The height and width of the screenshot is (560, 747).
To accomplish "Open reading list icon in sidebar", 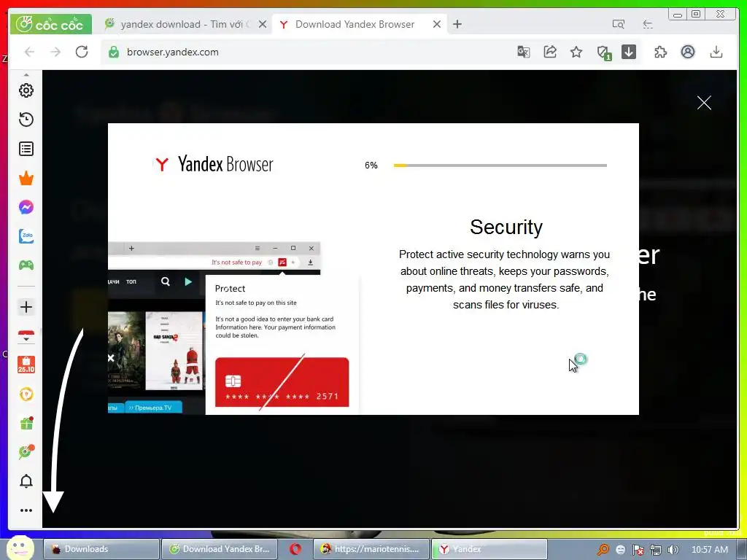I will [x=26, y=149].
